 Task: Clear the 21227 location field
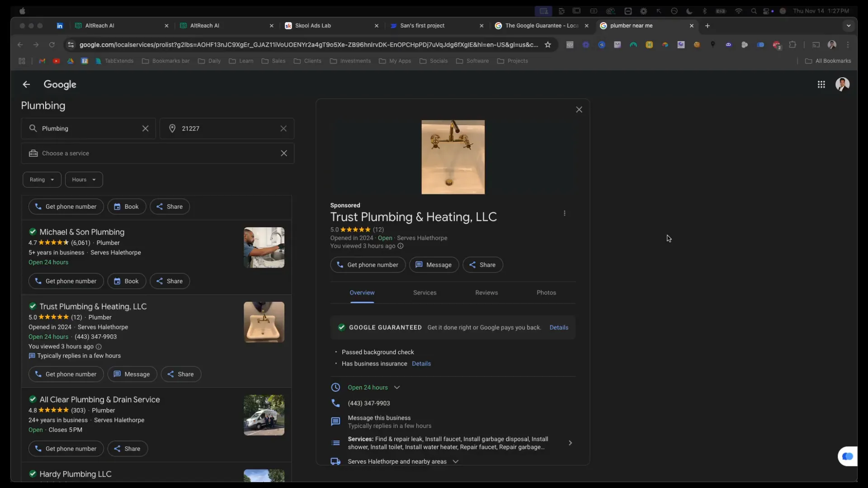tap(283, 129)
